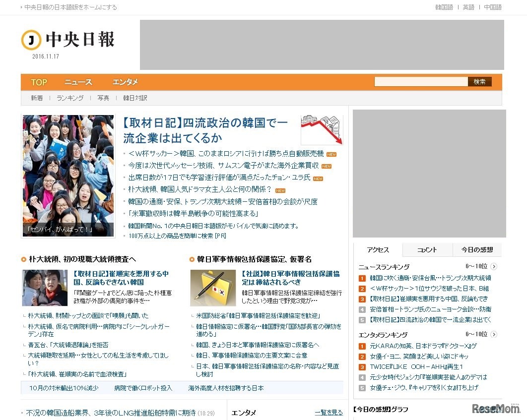Click the 中央日報 logo
The height and width of the screenshot is (420, 527).
[x=68, y=40]
